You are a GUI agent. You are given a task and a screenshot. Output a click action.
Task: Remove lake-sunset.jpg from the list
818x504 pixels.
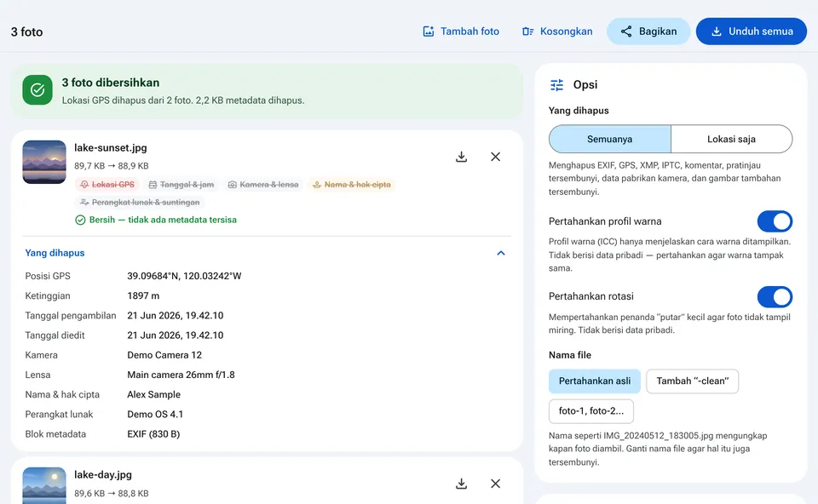tap(496, 157)
